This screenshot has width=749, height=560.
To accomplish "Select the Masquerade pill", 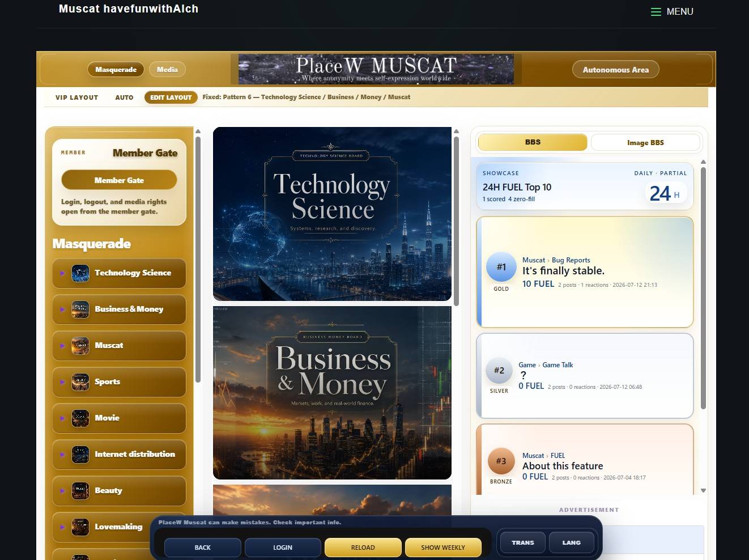I will 116,70.
